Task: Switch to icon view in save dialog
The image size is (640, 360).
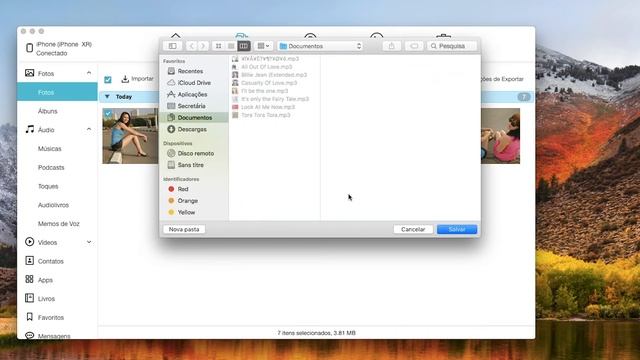Action: click(x=218, y=46)
